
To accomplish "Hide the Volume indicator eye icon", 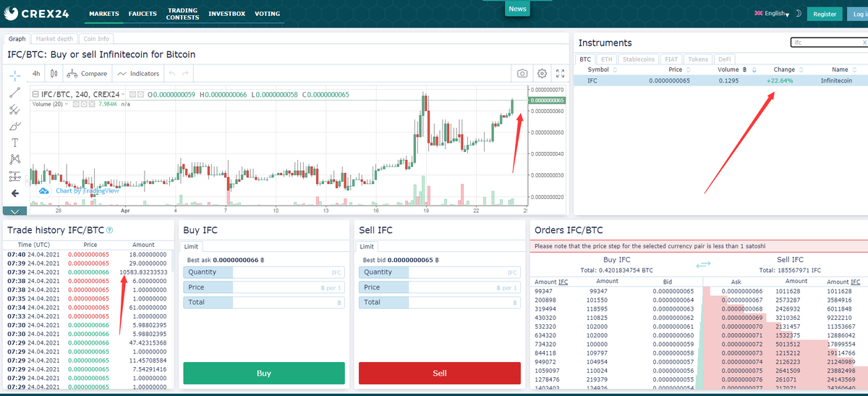I will tap(77, 104).
